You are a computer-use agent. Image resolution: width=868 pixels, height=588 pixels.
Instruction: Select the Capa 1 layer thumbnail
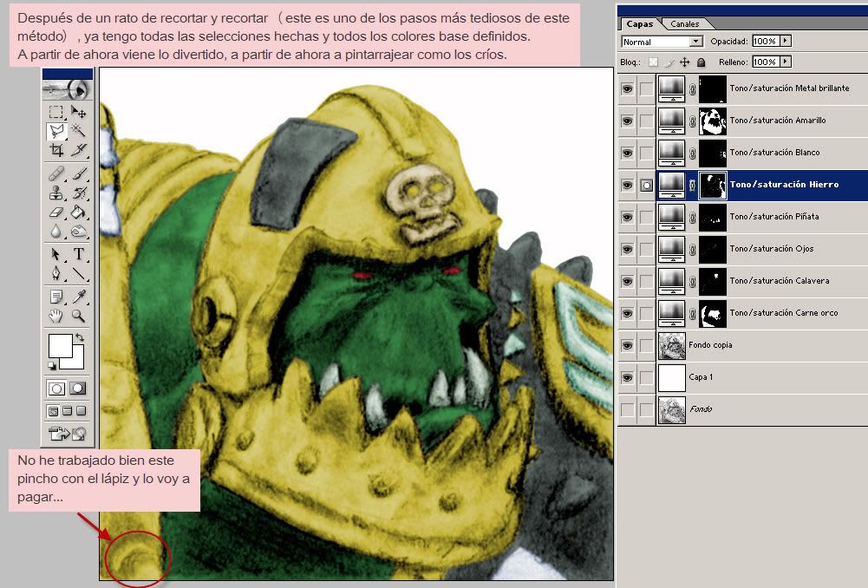click(x=672, y=377)
